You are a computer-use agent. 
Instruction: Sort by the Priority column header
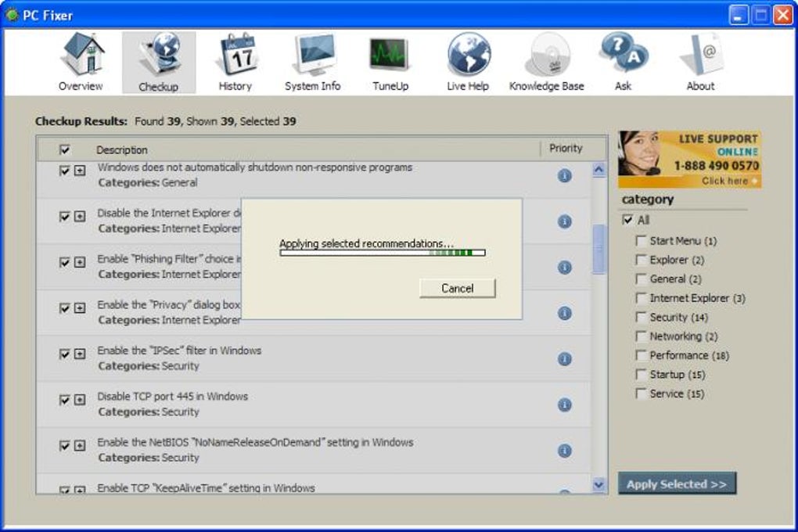566,148
